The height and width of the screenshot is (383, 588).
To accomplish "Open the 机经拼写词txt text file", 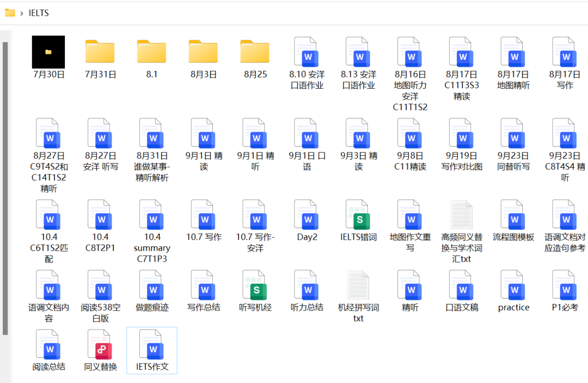I will [x=358, y=285].
